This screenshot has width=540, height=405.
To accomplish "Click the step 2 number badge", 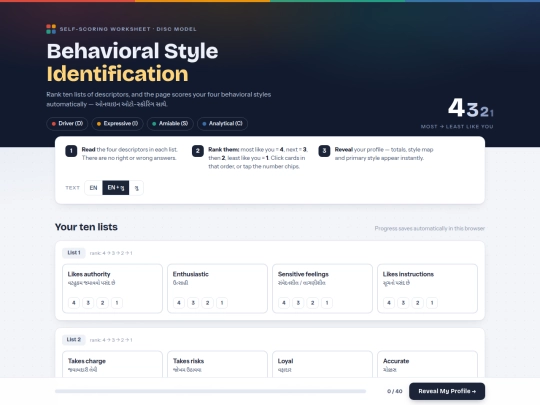I will [198, 151].
